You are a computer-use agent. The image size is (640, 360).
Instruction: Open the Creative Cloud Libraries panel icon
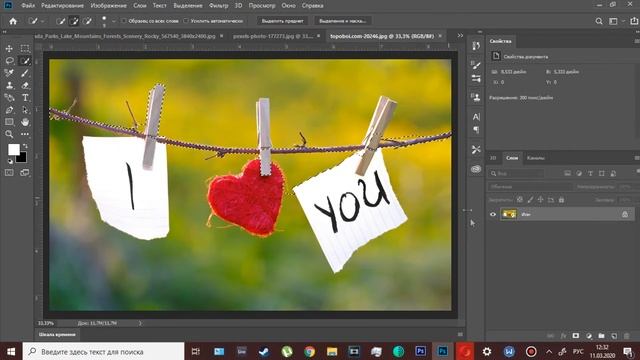(476, 169)
